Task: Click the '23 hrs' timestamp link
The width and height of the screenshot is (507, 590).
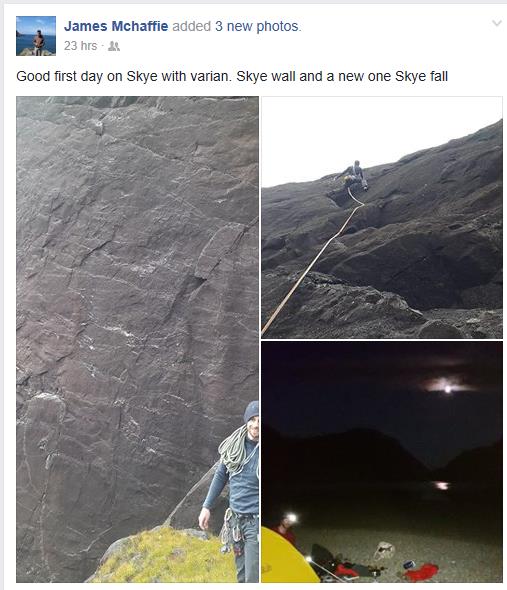Action: click(81, 46)
